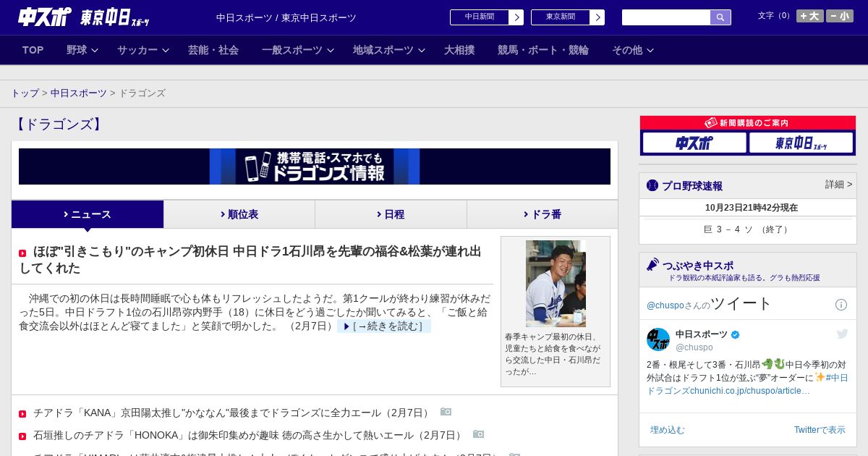The image size is (868, 456).
Task: Click 中スポ subscription banner button
Action: tap(694, 143)
